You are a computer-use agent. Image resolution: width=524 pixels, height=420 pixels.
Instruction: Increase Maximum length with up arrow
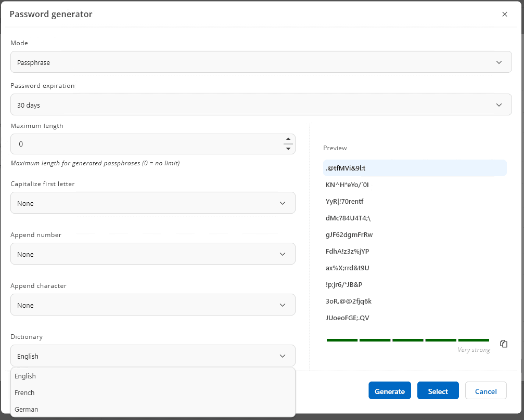288,140
